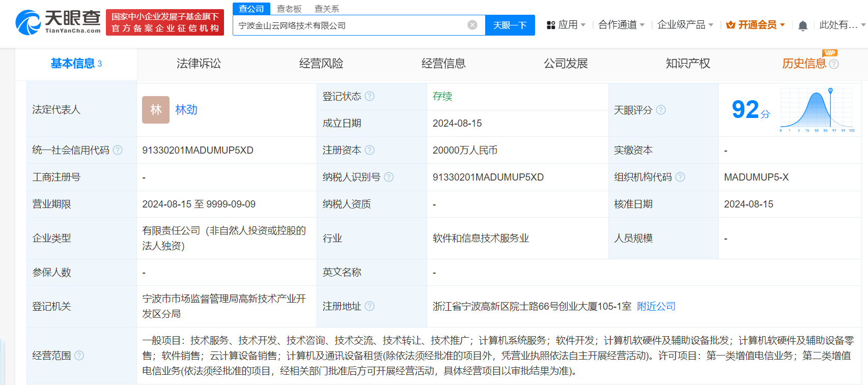Clear the search box with X icon
This screenshot has width=868, height=385.
472,25
